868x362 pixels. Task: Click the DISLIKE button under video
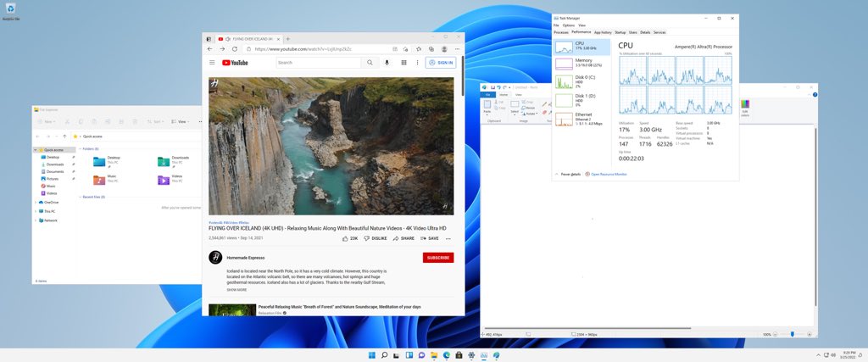376,238
